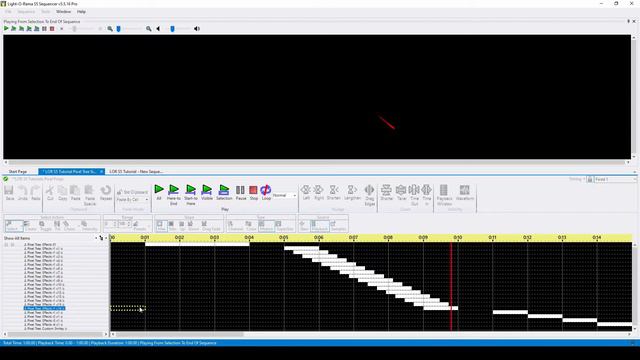
Task: Stop playback with the red Stop button
Action: [x=253, y=192]
